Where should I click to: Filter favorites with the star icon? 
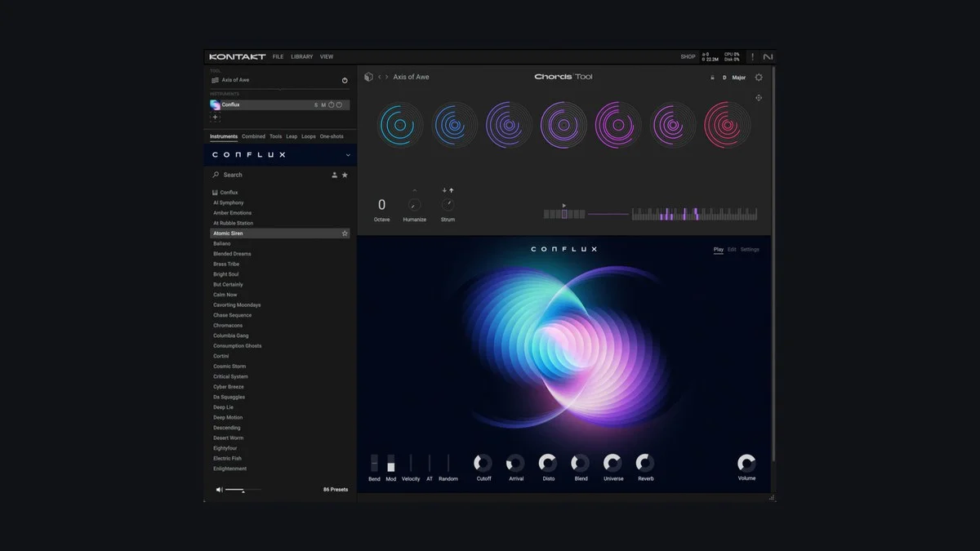point(345,175)
